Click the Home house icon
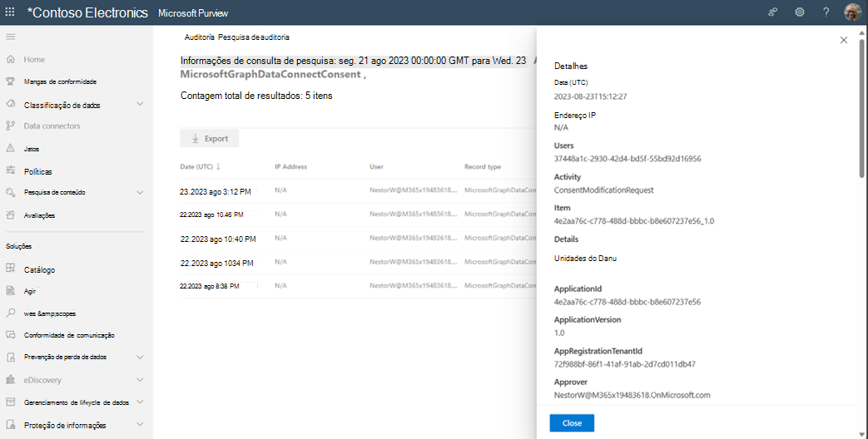868x439 pixels. click(x=11, y=59)
